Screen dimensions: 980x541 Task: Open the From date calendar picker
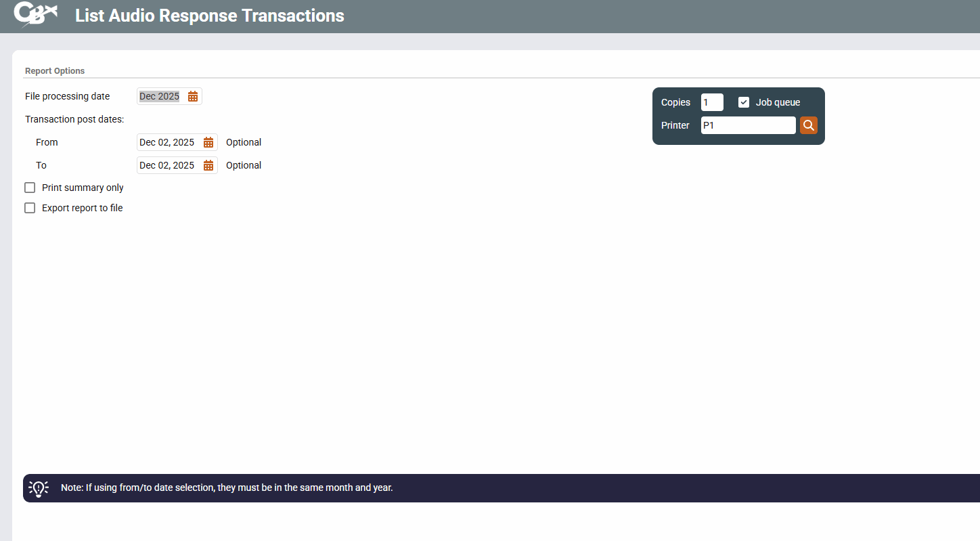click(x=208, y=142)
